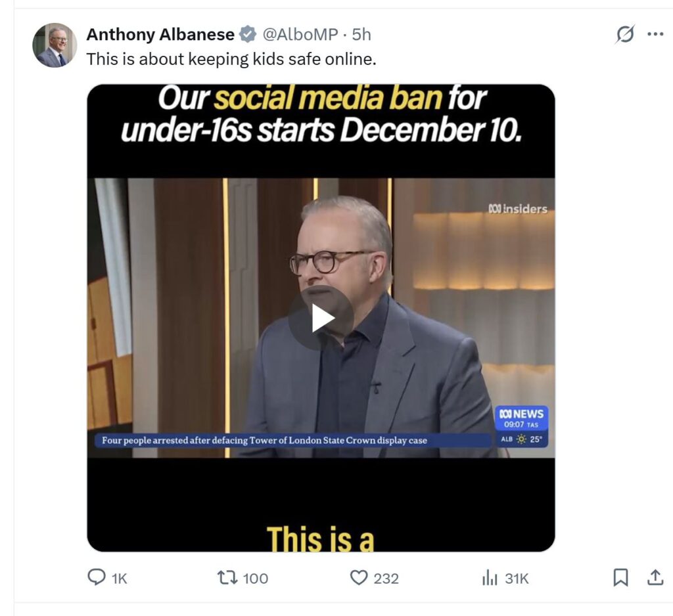
Task: Open the 1K replies count
Action: point(120,579)
